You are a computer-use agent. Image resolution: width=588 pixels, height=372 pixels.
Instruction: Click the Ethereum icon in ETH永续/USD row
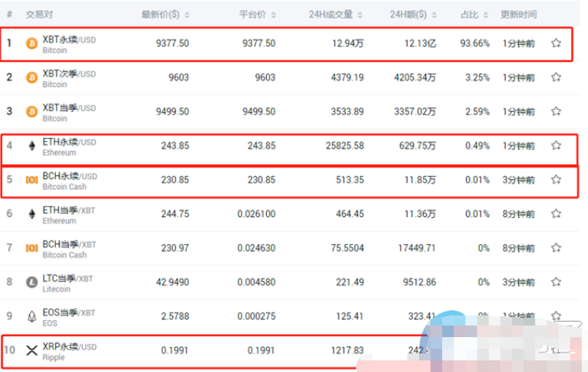[x=32, y=146]
